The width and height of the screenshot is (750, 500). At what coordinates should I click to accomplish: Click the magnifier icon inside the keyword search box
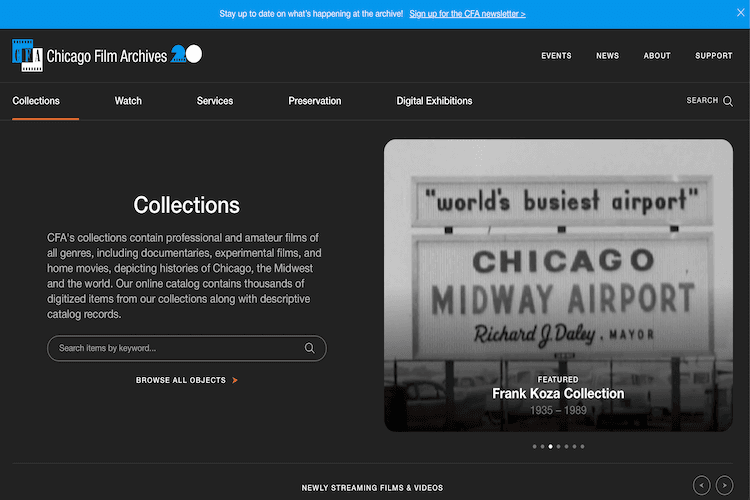point(309,348)
